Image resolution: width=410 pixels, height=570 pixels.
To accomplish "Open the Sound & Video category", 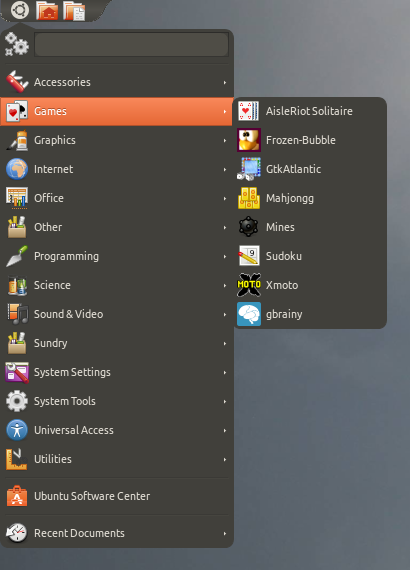I will point(116,314).
